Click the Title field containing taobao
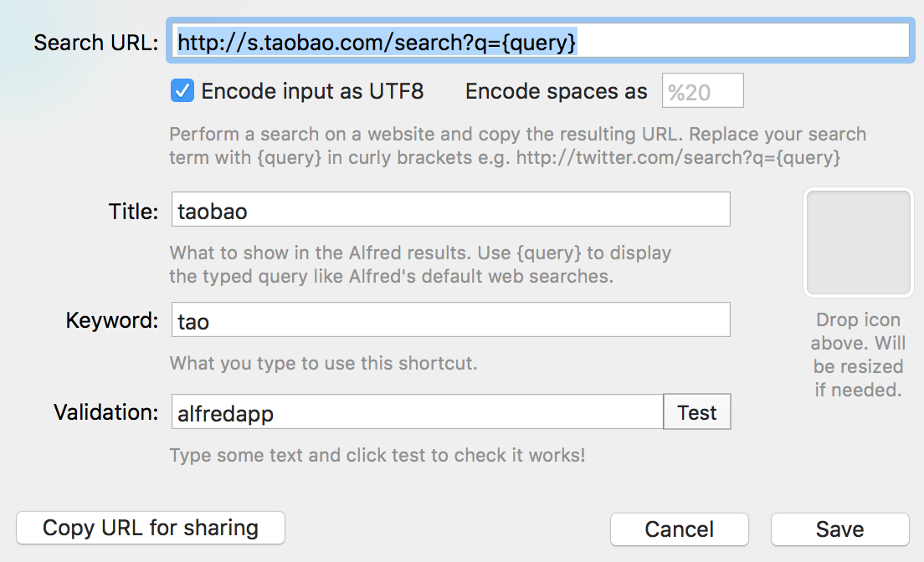The width and height of the screenshot is (924, 562). click(x=450, y=210)
